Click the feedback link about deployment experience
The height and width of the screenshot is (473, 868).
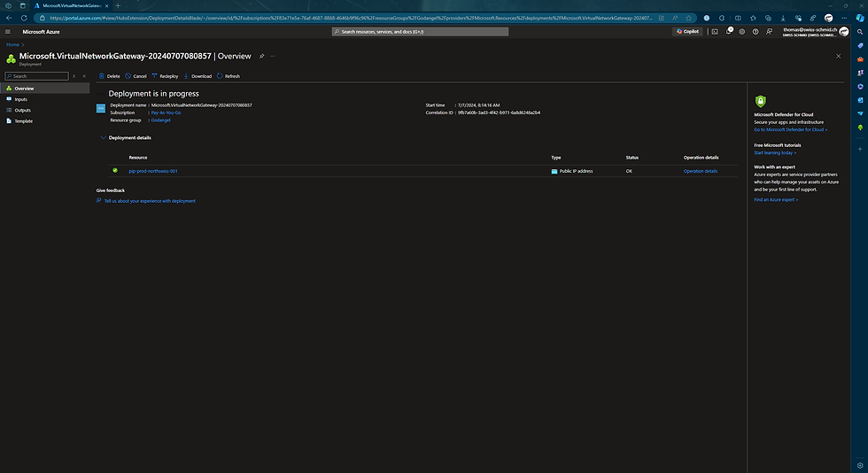coord(150,201)
